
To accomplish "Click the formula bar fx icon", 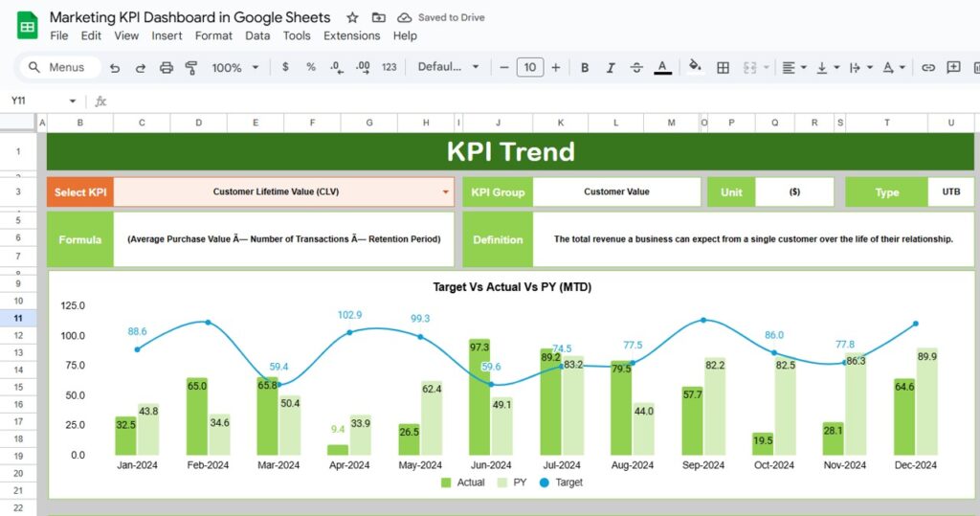I will [x=100, y=101].
